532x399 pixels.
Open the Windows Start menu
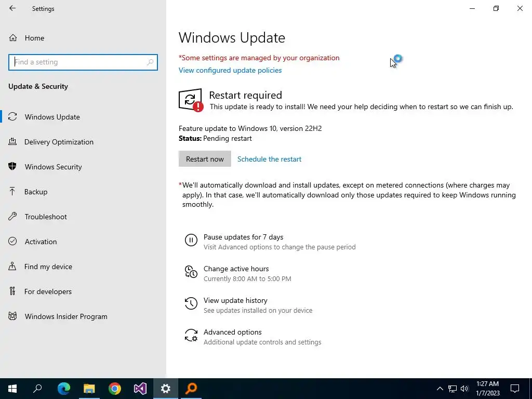(12, 389)
